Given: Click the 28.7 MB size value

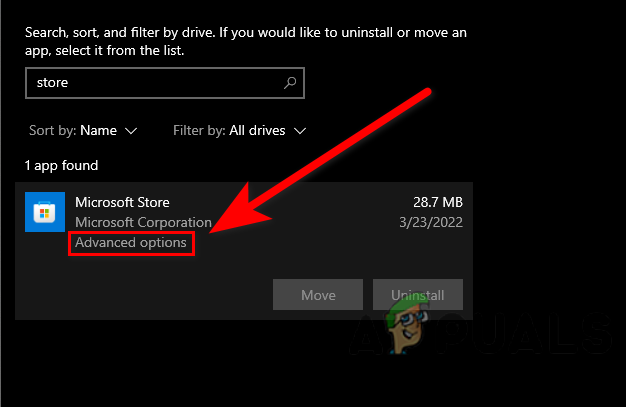Looking at the screenshot, I should [x=438, y=202].
